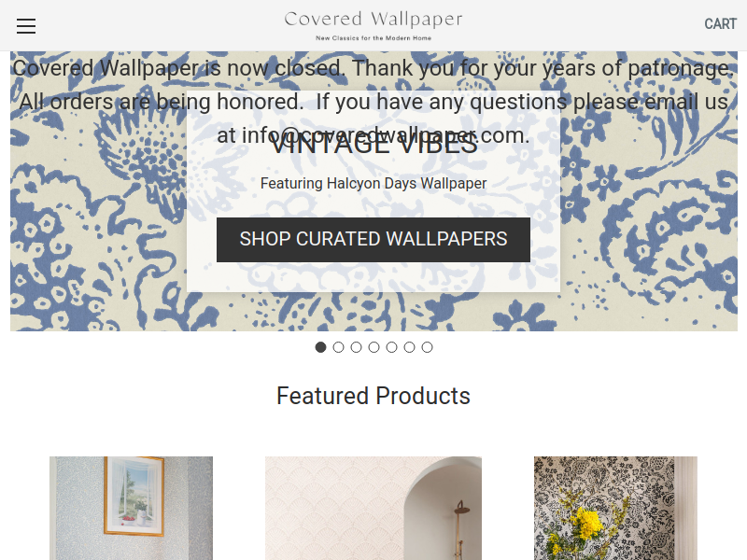747x560 pixels.
Task: Select the seventh carousel slide dot
Action: tap(428, 347)
